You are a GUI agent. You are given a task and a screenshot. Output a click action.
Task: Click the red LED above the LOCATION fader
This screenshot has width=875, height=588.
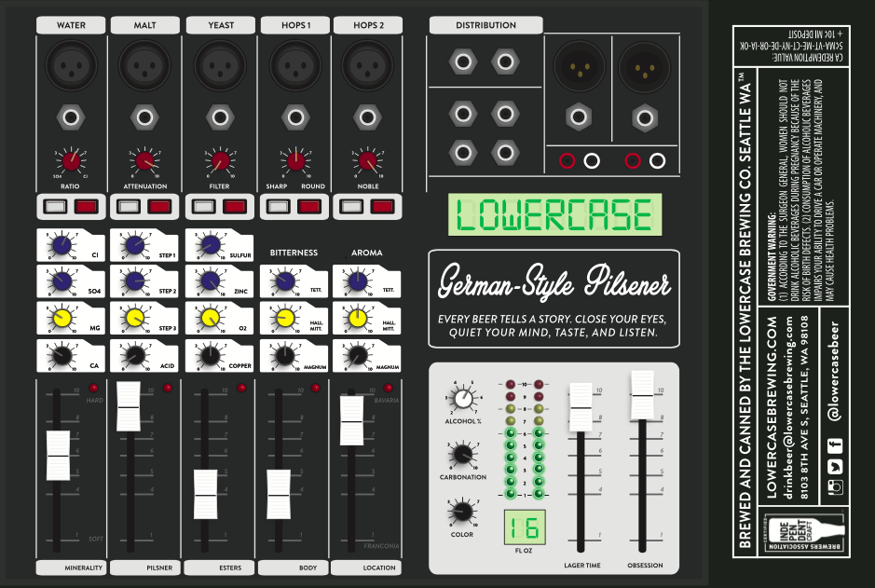click(389, 388)
